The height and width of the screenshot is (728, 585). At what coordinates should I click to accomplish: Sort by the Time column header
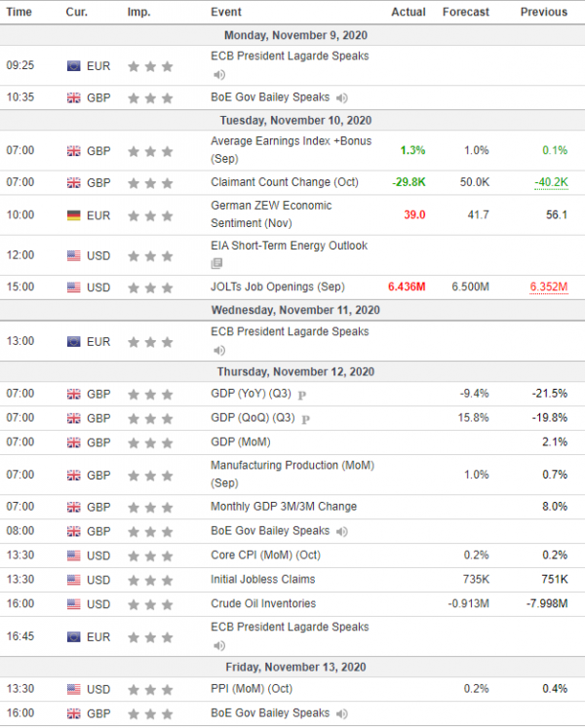[19, 12]
